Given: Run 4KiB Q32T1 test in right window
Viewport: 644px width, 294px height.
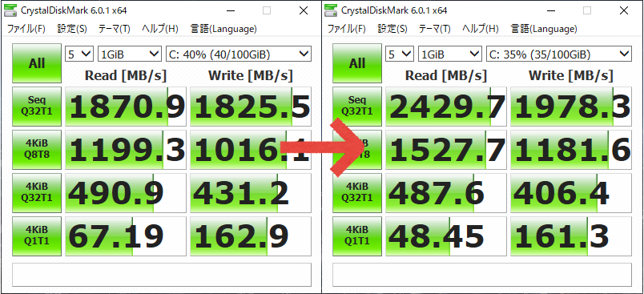Looking at the screenshot, I should (x=357, y=193).
